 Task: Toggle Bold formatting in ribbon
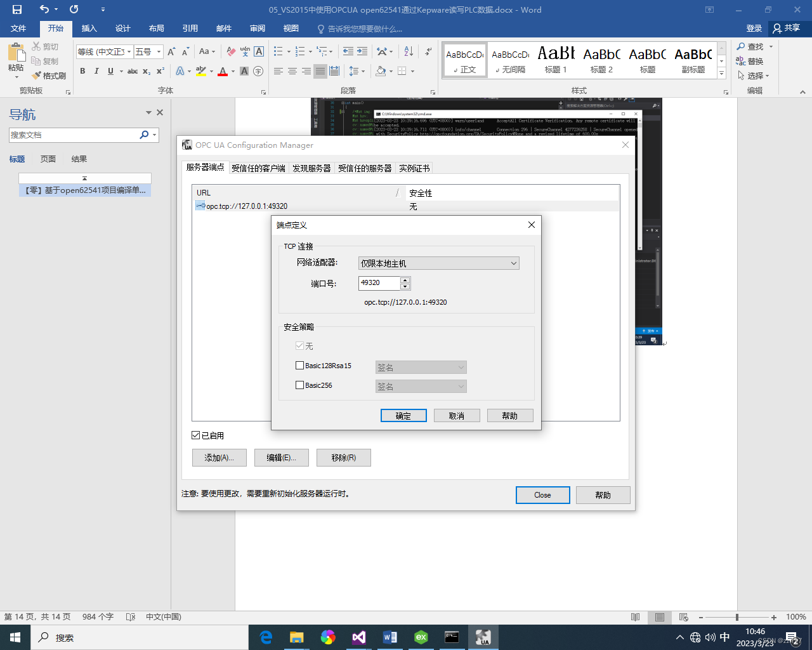(82, 71)
